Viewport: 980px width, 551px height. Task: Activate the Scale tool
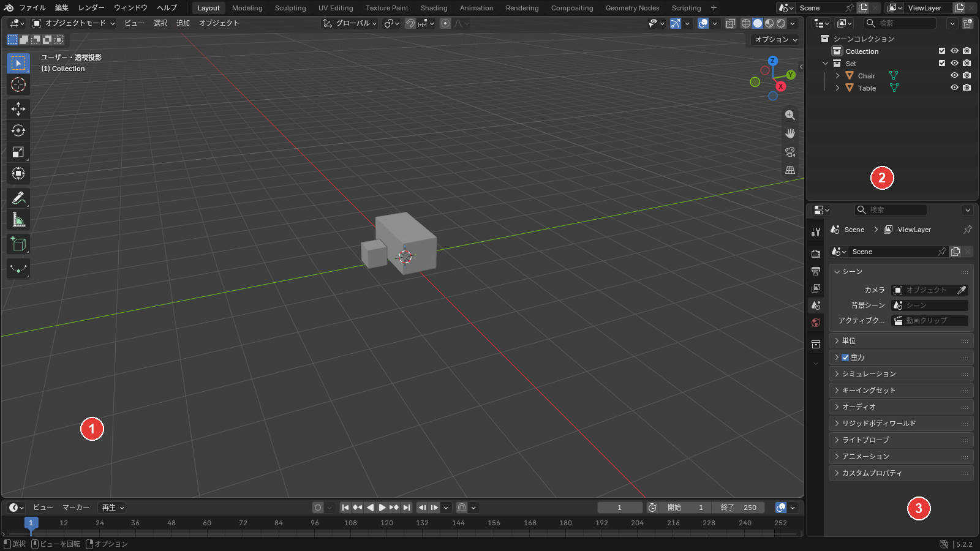point(18,152)
